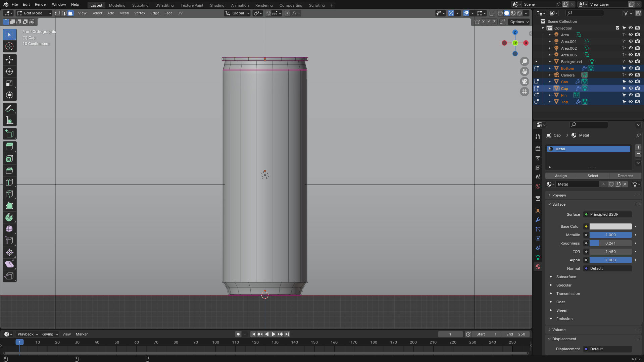Select the Measure tool
Viewport: 644px width, 362px height.
[x=9, y=120]
